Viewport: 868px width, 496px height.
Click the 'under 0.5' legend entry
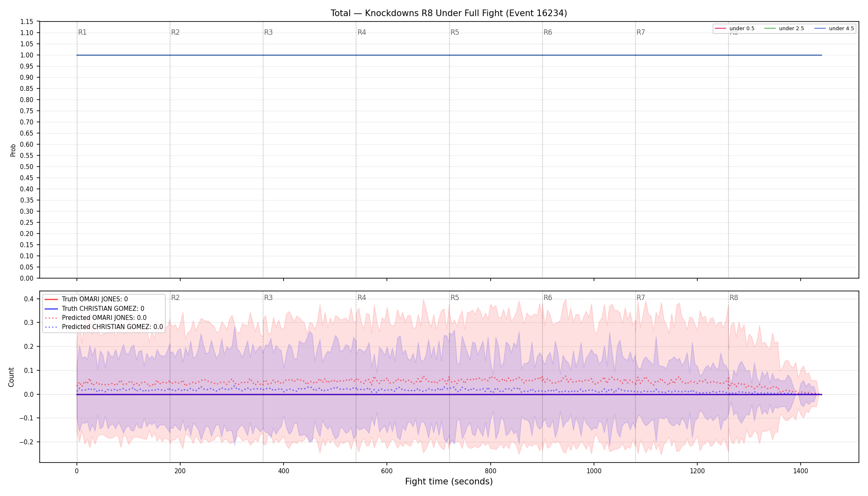pyautogui.click(x=735, y=29)
